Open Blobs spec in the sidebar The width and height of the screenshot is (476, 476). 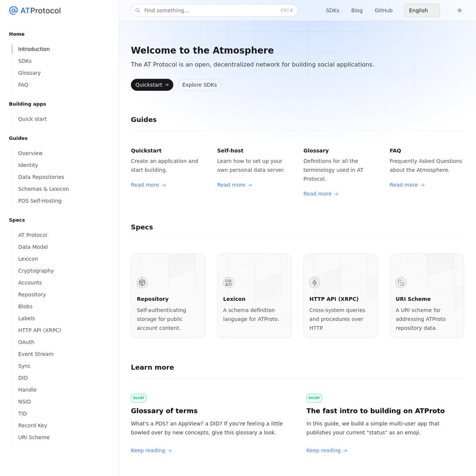click(x=25, y=306)
